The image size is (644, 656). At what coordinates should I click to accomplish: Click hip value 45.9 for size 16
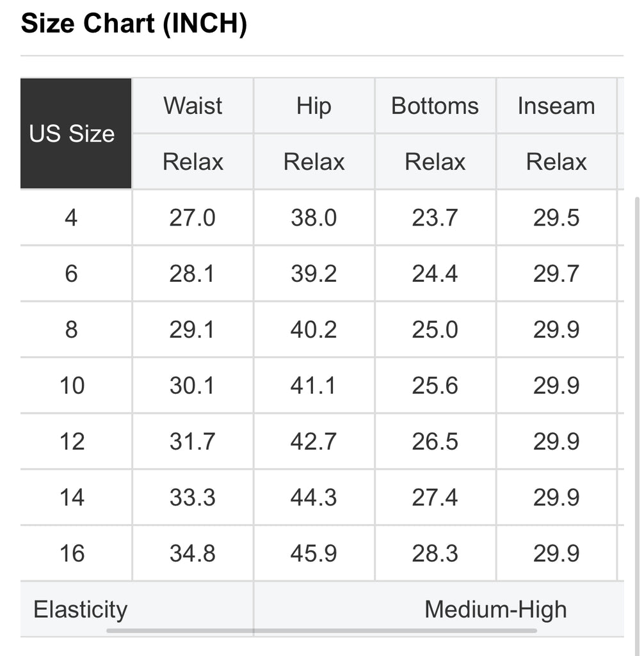(x=314, y=553)
